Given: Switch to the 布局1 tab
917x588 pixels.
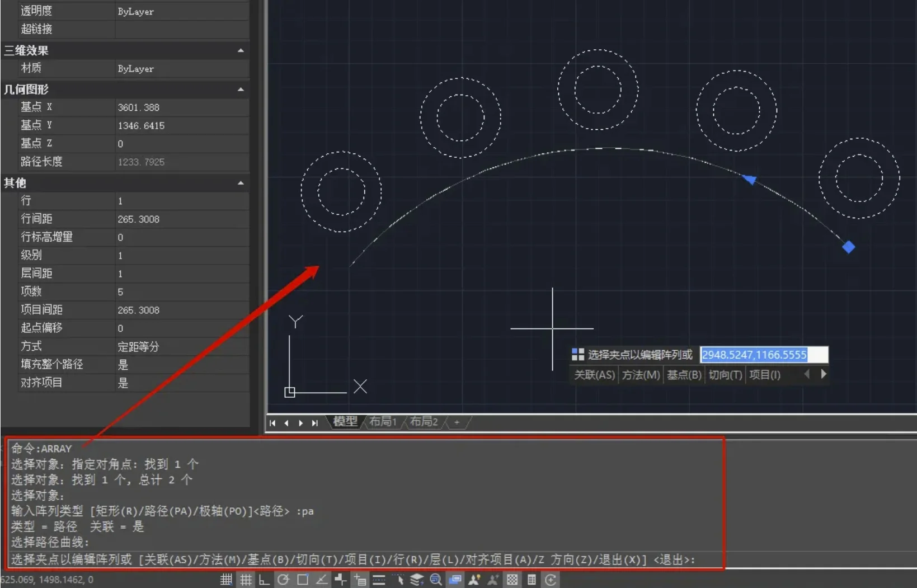Looking at the screenshot, I should [x=383, y=422].
